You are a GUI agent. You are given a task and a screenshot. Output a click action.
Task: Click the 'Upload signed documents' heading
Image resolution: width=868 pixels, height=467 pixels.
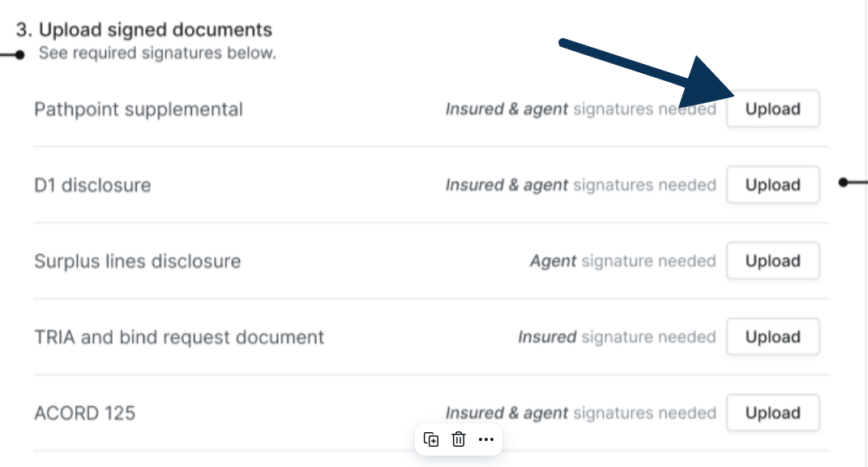[x=144, y=30]
